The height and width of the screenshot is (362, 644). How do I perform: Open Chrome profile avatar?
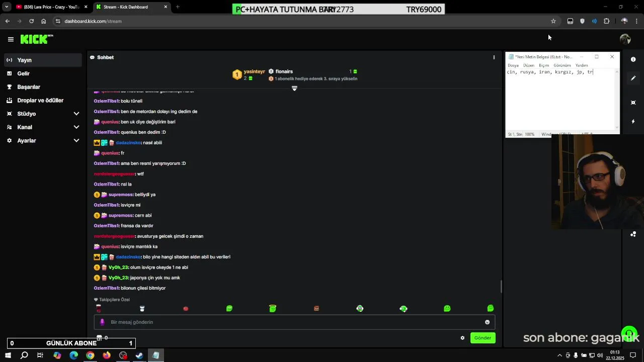click(624, 21)
